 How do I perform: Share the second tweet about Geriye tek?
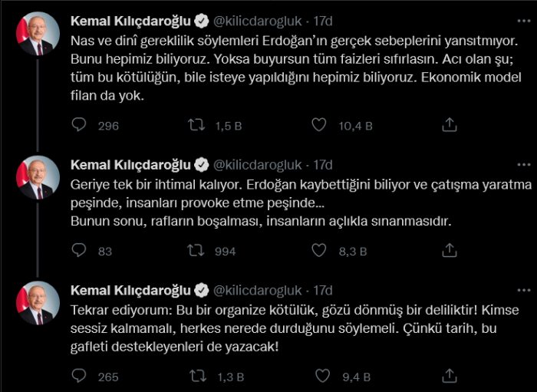click(450, 251)
